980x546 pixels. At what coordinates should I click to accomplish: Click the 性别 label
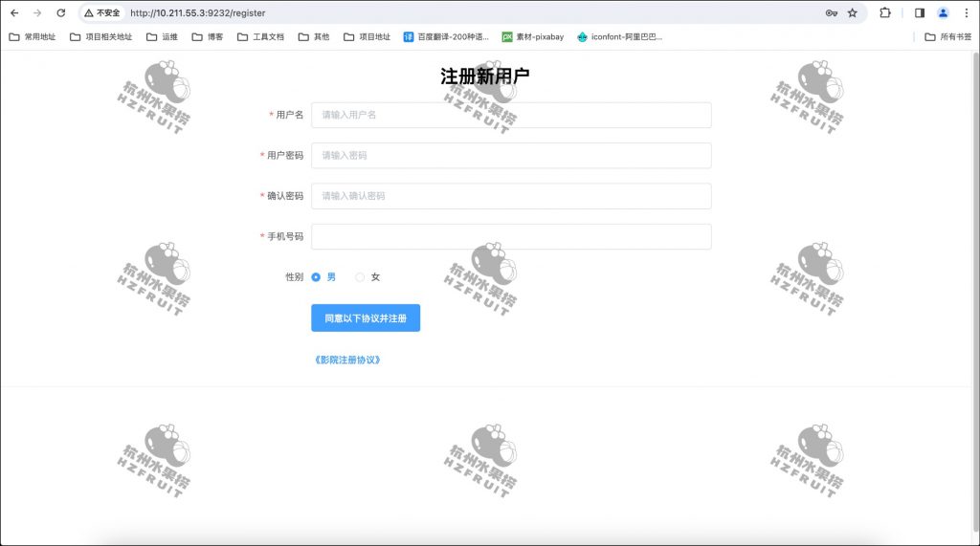(x=295, y=276)
